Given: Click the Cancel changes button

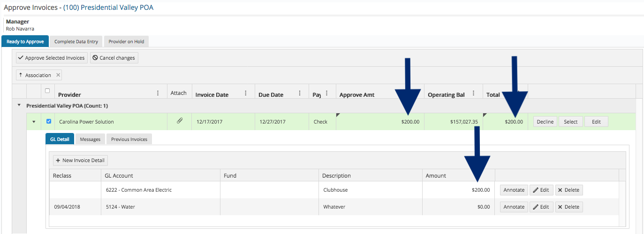Looking at the screenshot, I should pyautogui.click(x=114, y=58).
